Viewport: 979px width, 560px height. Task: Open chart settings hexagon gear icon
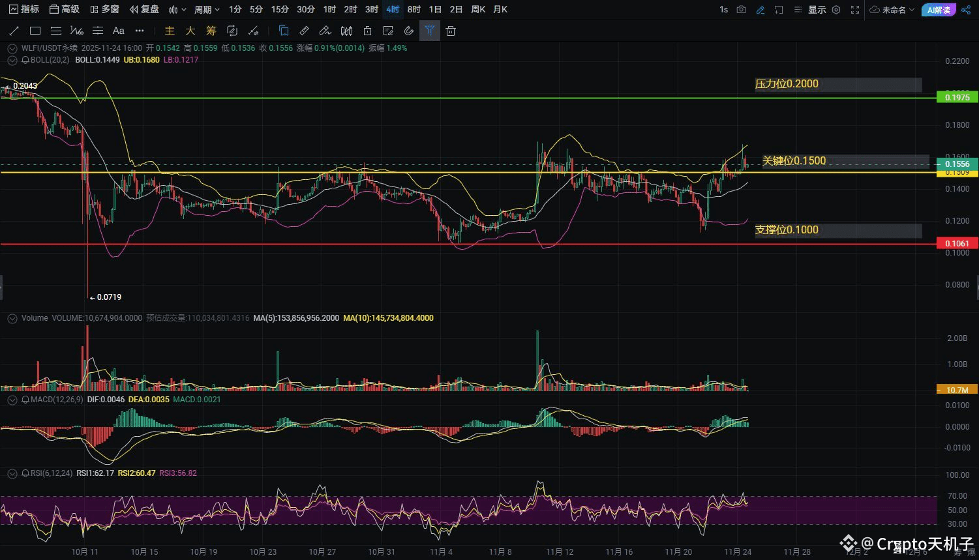836,10
